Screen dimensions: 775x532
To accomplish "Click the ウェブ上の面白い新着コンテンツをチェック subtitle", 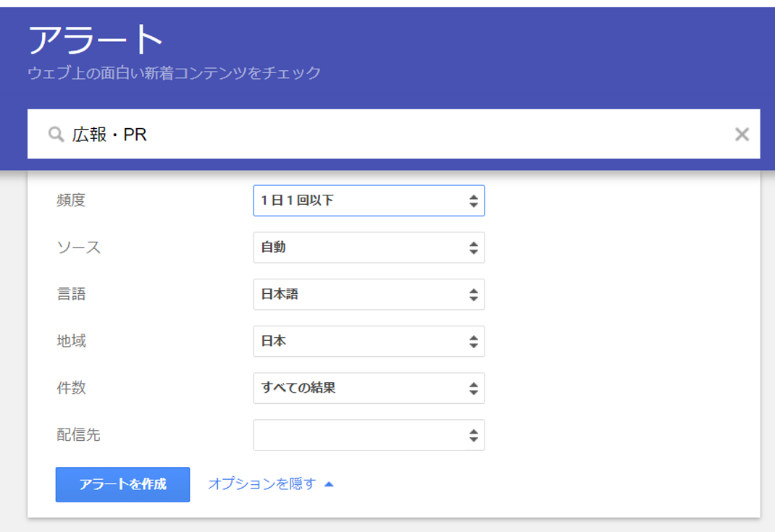I will tap(174, 73).
